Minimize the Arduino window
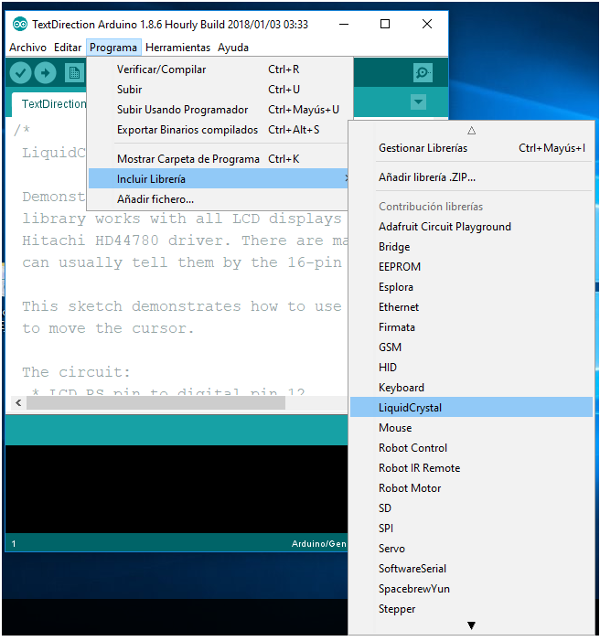Screen dimensions: 600x641 pyautogui.click(x=344, y=24)
